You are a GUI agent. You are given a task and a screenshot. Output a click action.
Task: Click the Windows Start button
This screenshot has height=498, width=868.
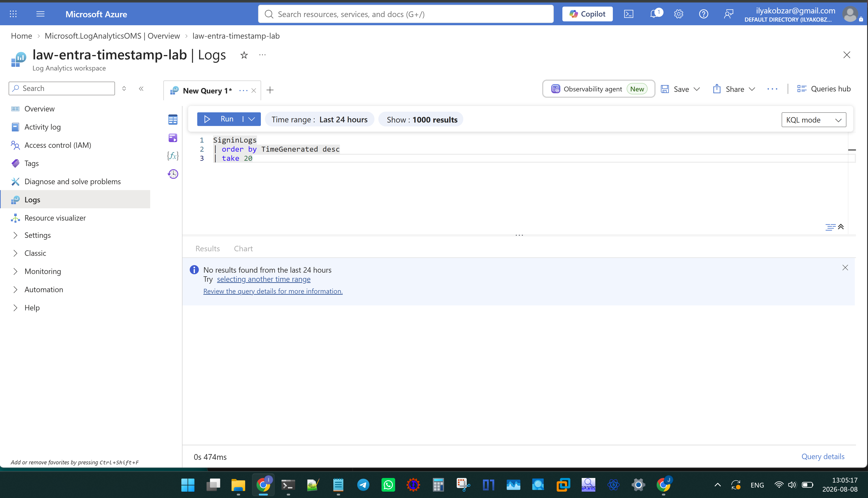point(188,485)
